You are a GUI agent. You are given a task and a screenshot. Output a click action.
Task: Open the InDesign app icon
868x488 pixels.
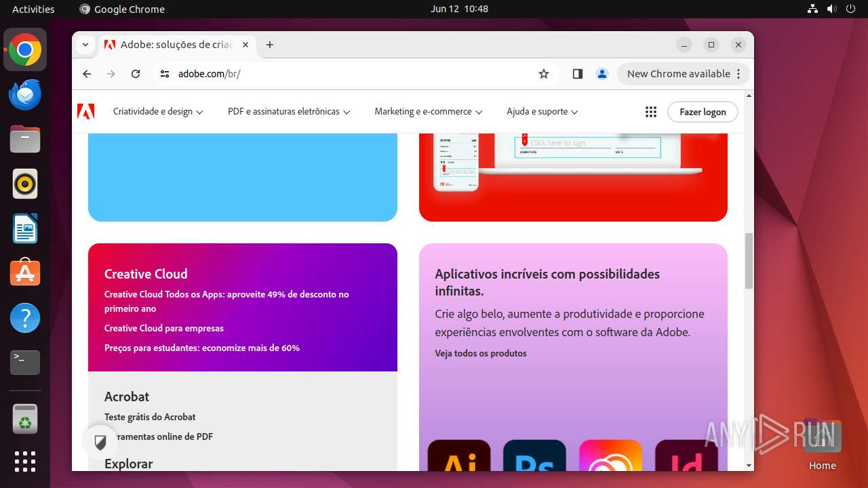(686, 455)
